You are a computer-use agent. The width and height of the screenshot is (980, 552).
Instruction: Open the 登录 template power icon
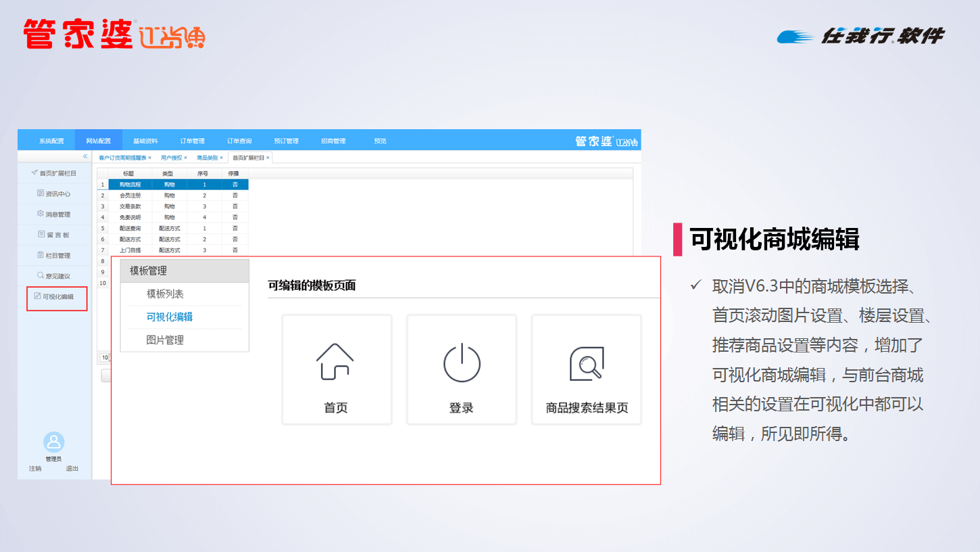click(462, 363)
